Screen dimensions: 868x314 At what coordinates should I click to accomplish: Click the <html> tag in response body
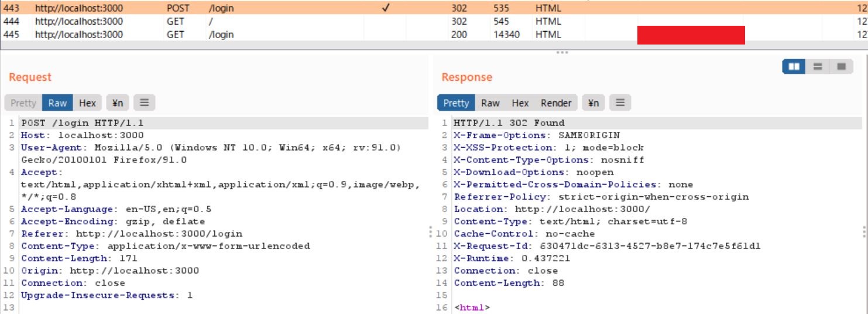(472, 308)
